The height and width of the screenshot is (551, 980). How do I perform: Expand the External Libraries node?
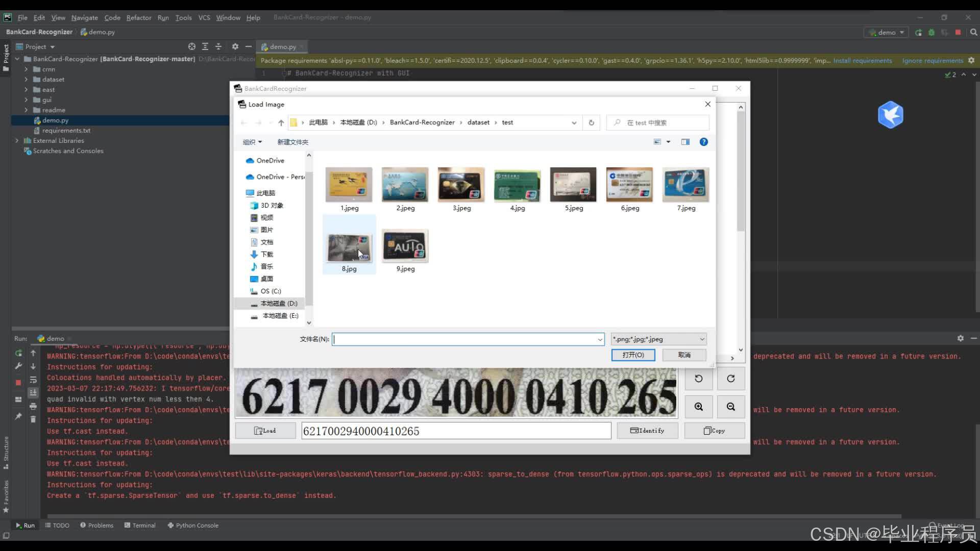point(17,141)
